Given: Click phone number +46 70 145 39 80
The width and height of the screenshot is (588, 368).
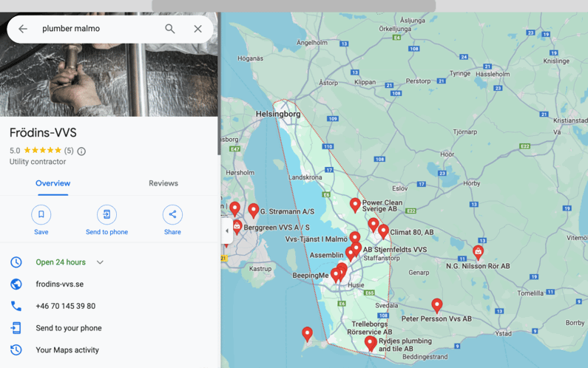Looking at the screenshot, I should point(66,306).
